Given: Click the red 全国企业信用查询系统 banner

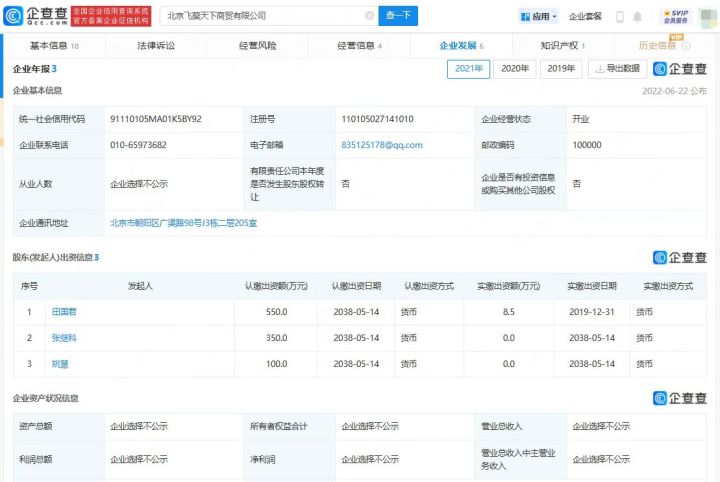Looking at the screenshot, I should pyautogui.click(x=111, y=16).
